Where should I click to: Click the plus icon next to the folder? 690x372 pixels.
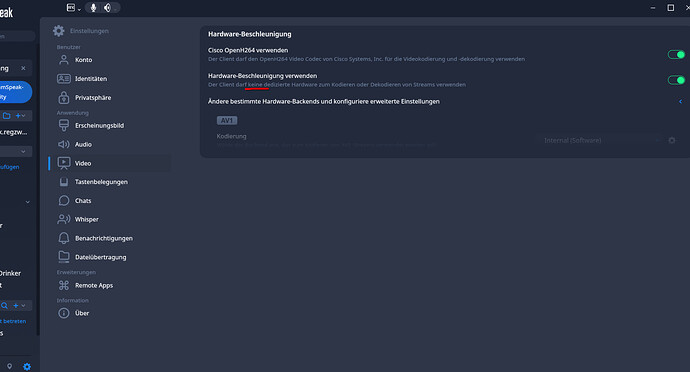(x=18, y=116)
